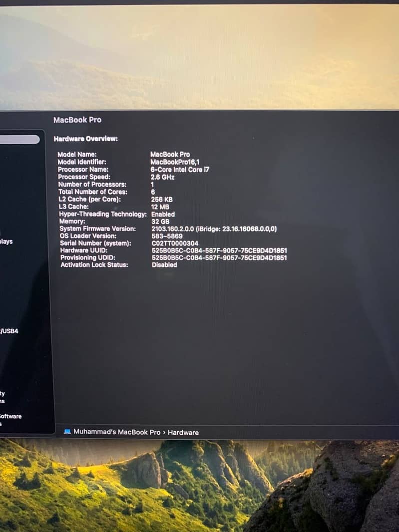Screen dimensions: 399x532
Task: Select the Hyper-Threading value "Enabled"
Action: [163, 215]
